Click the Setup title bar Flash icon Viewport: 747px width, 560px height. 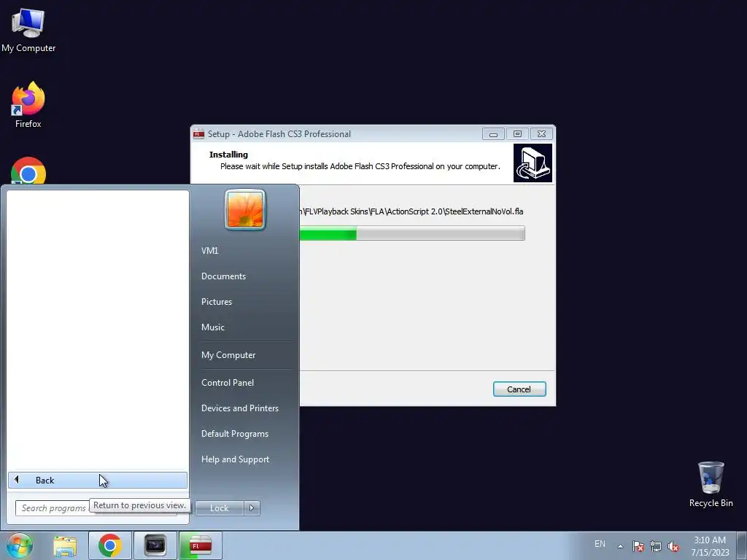(x=198, y=134)
